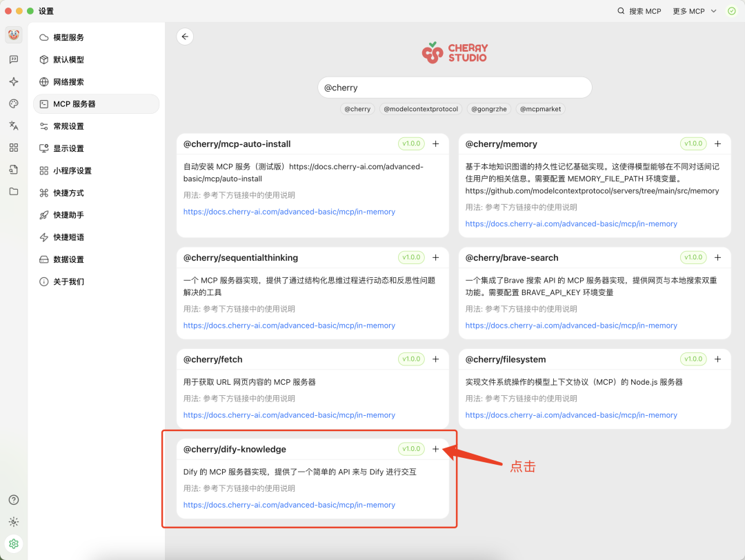The image size is (745, 560).
Task: Open docs link in @cherry/memory card
Action: 571,223
